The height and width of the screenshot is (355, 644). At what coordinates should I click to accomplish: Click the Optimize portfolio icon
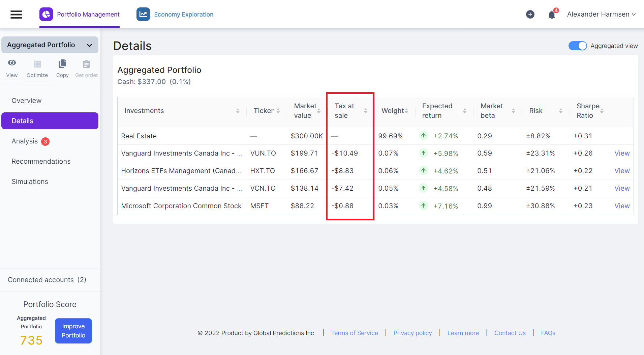(x=37, y=64)
